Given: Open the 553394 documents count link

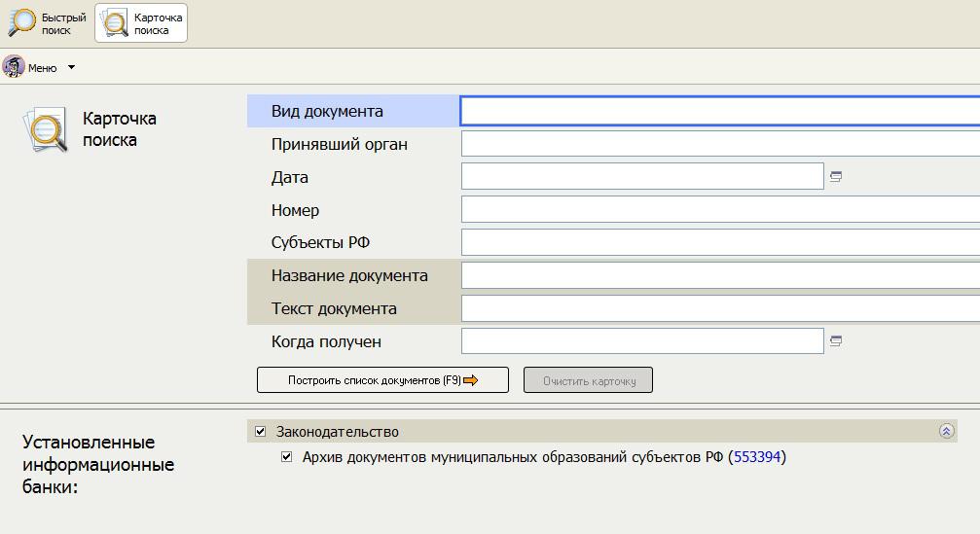Looking at the screenshot, I should pyautogui.click(x=757, y=457).
